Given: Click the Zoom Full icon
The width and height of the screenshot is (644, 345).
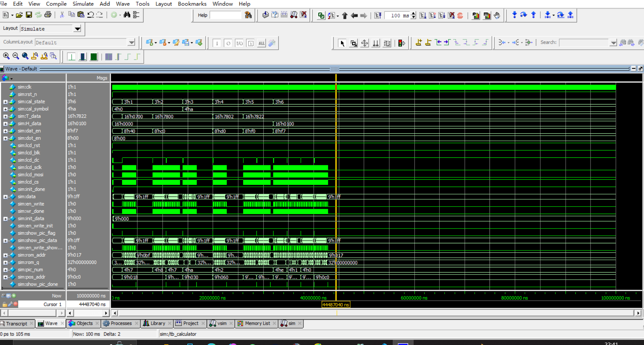Looking at the screenshot, I should 25,56.
